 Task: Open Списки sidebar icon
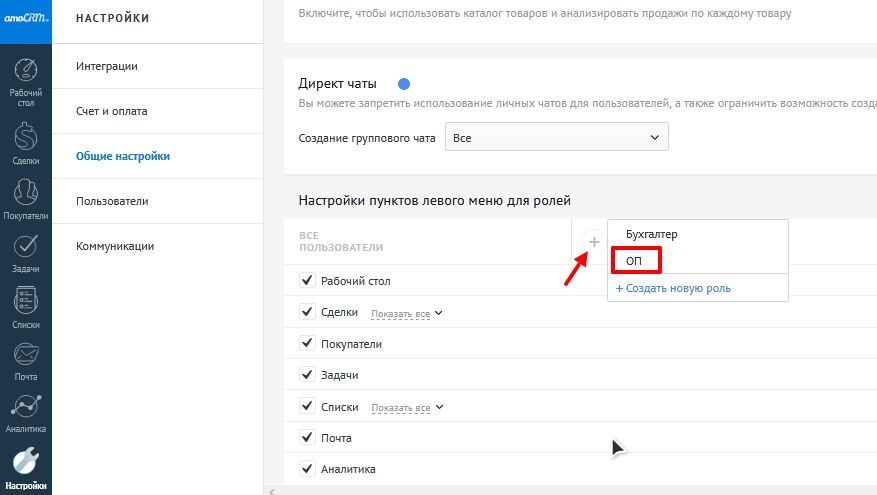(26, 306)
